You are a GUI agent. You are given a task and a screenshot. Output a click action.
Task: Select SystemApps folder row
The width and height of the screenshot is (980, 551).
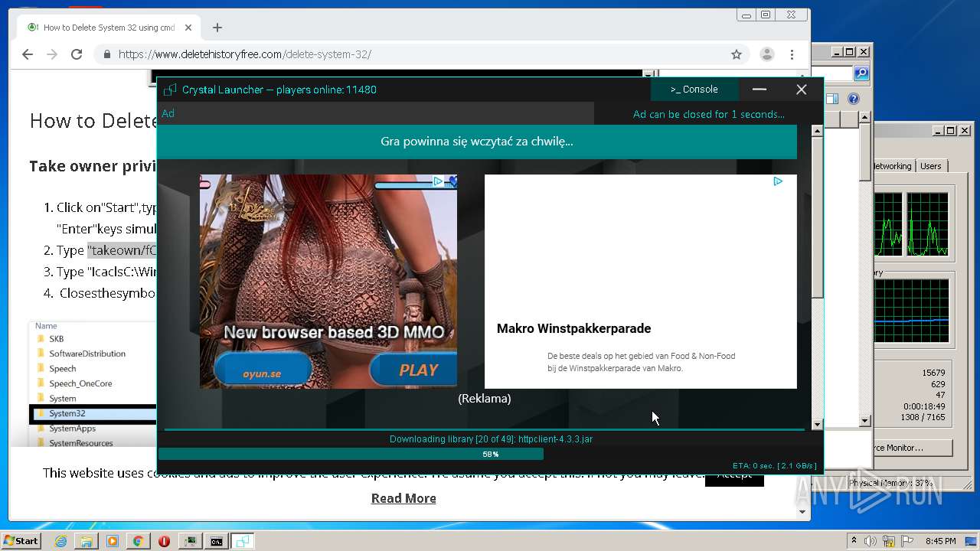72,429
